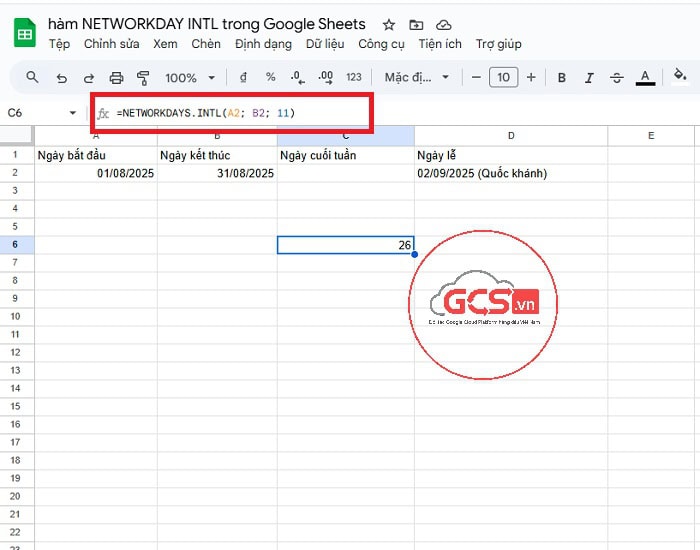Toggle bold formatting
The width and height of the screenshot is (700, 550).
[562, 77]
